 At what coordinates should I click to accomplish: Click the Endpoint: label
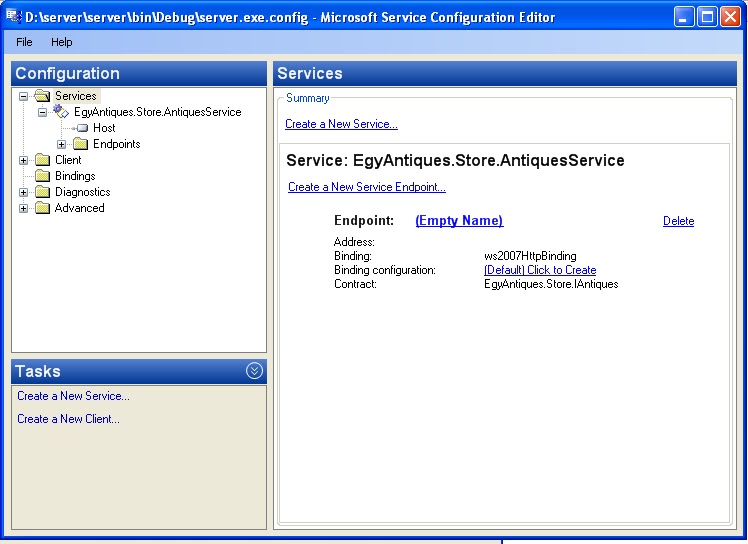[364, 220]
